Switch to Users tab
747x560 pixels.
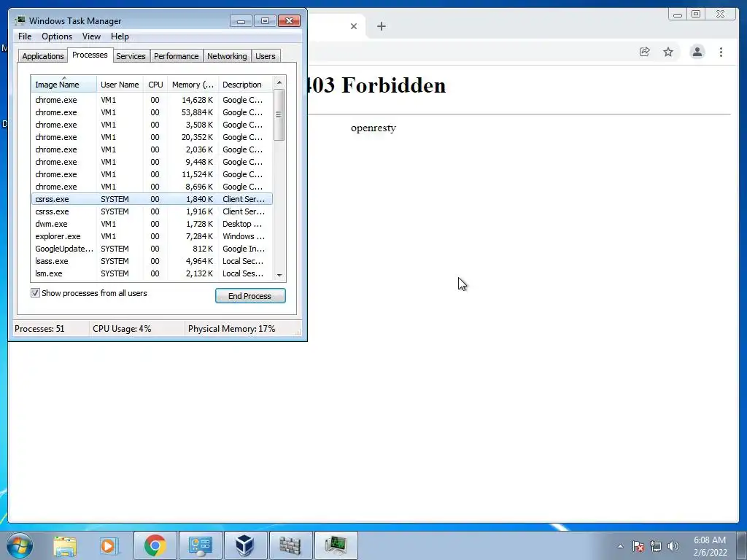point(266,56)
